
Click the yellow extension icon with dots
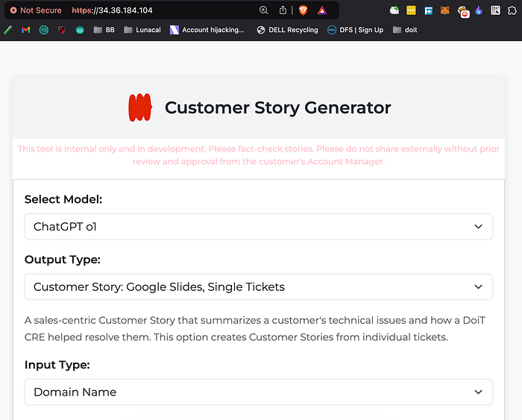click(411, 10)
